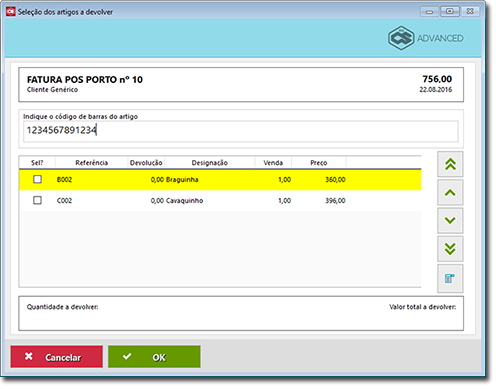Screen dimensions: 496x389
Task: Click the Venda column header
Action: (x=273, y=163)
